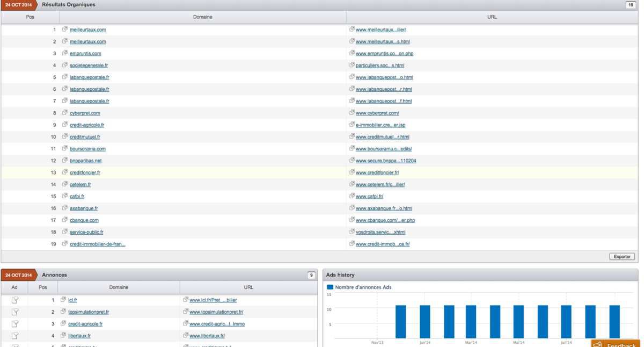Click external-link icon beside cetelem.fr domain
The width and height of the screenshot is (644, 347).
tap(64, 184)
